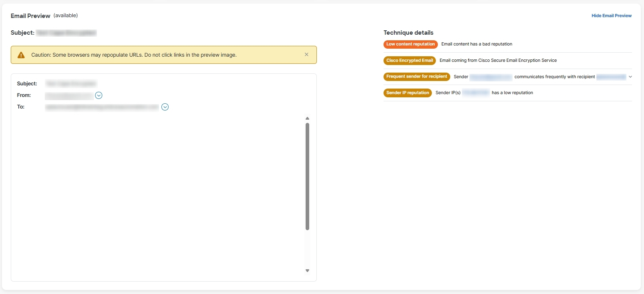644x294 pixels.
Task: Click the Sender IP reputation badge
Action: 407,93
